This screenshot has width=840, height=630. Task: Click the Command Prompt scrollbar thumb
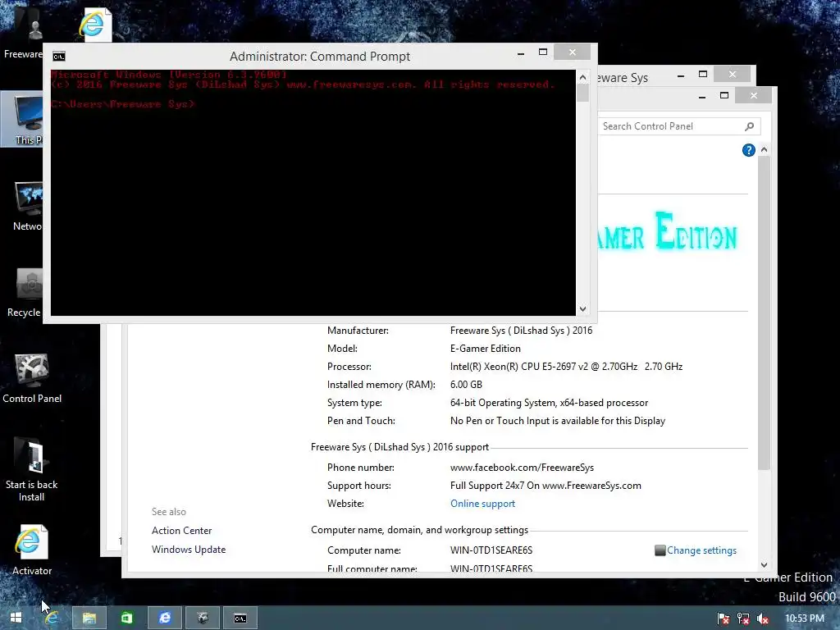[583, 94]
